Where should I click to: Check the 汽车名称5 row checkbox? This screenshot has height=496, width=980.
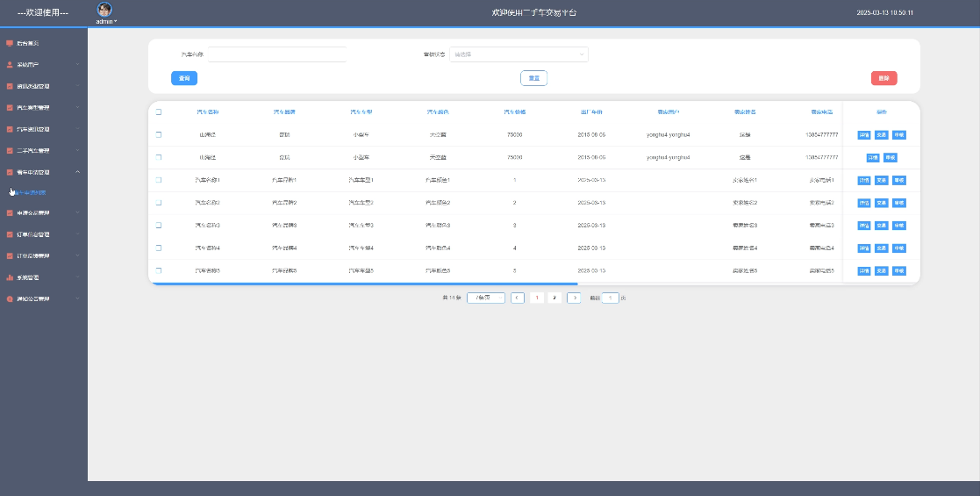point(159,271)
